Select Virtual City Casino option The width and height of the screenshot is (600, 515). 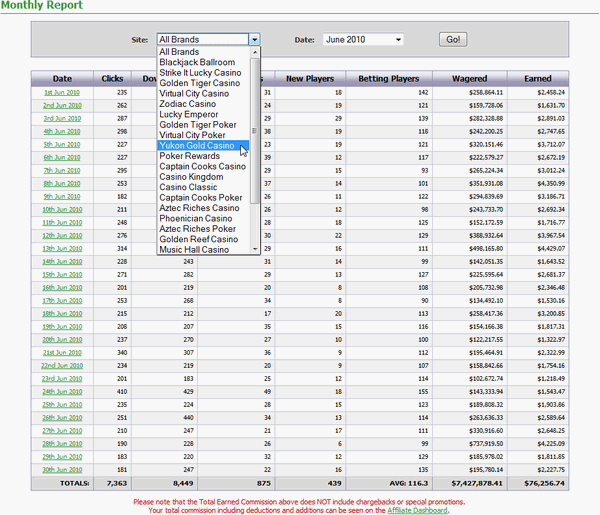(x=203, y=93)
